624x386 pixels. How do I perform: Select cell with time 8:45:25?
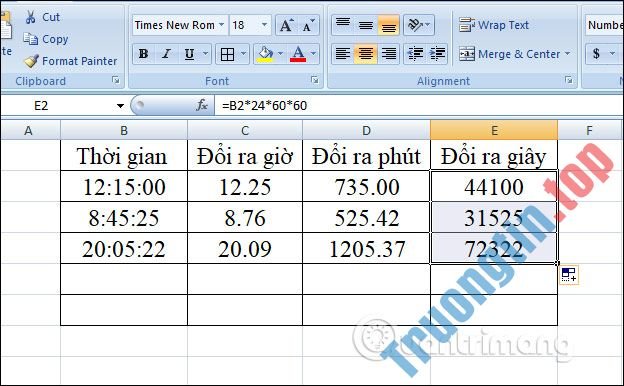[124, 218]
